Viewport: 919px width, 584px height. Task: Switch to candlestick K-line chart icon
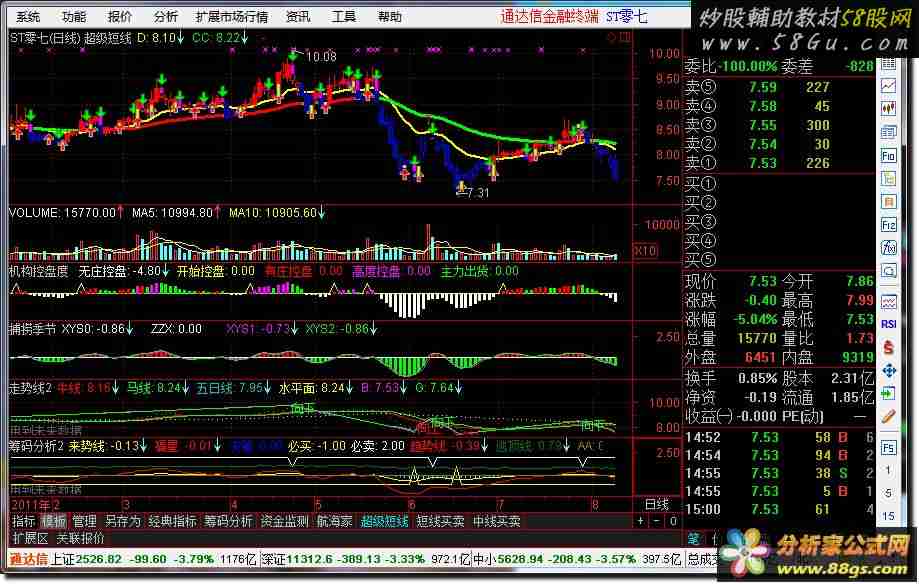889,109
